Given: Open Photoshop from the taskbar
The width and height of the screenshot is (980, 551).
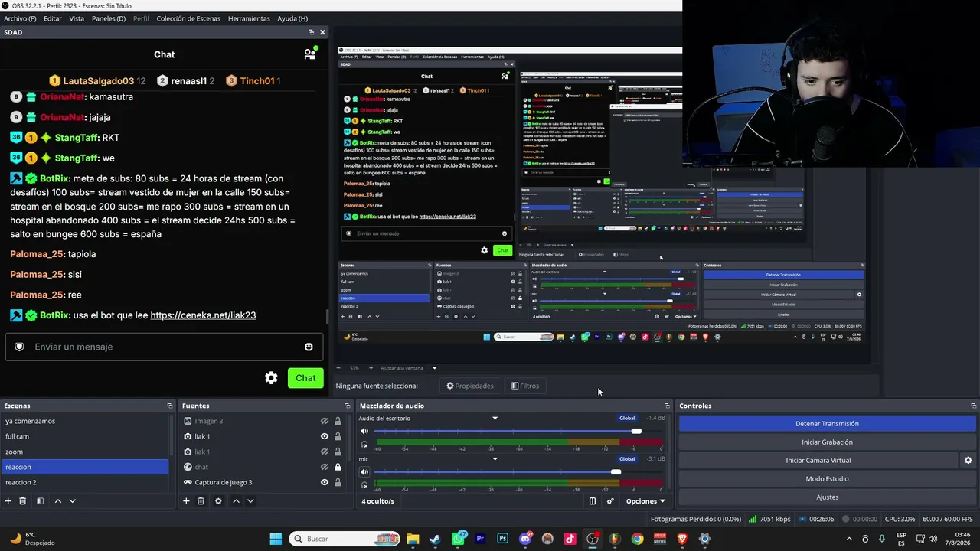Looking at the screenshot, I should pos(502,539).
